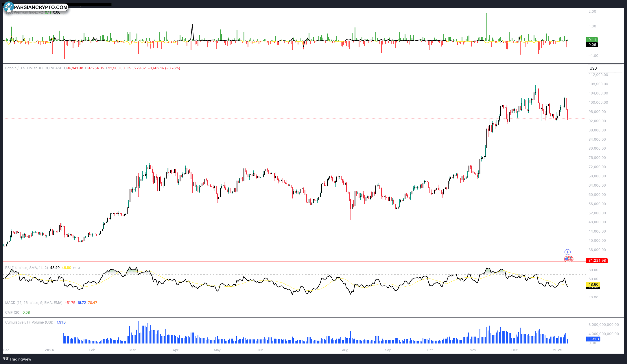Viewport: 627px width, 364px height.
Task: Click the 64,000.00 price axis label
Action: click(x=597, y=185)
